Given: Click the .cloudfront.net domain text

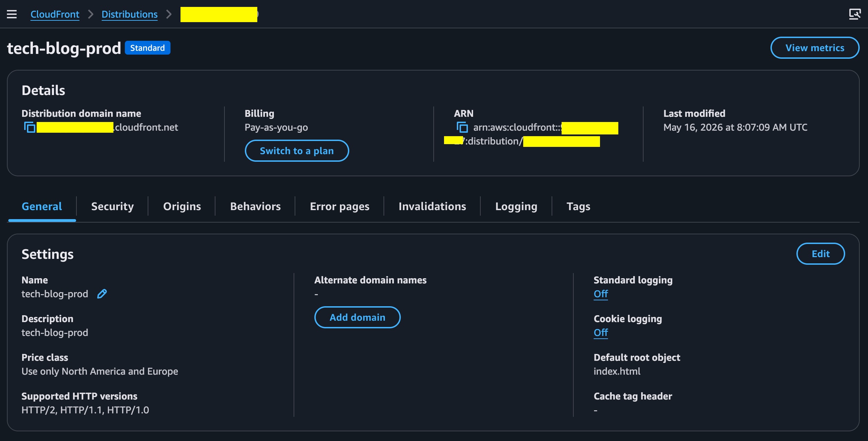Looking at the screenshot, I should [146, 127].
